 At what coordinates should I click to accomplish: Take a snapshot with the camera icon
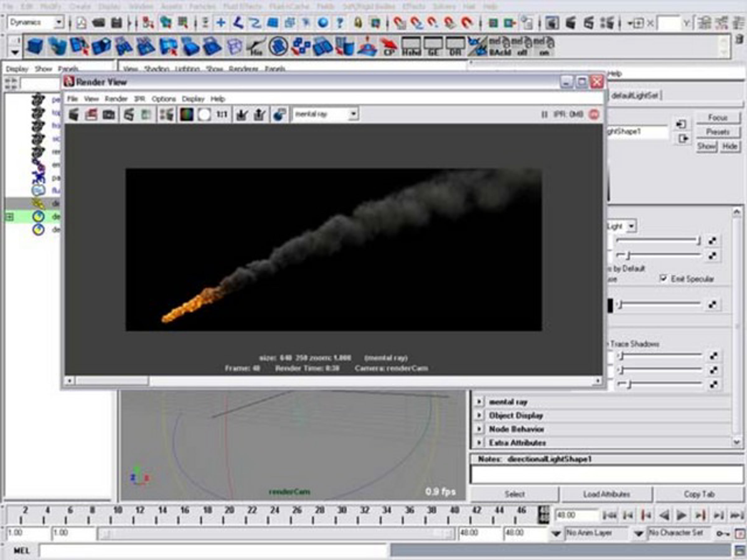(x=109, y=115)
